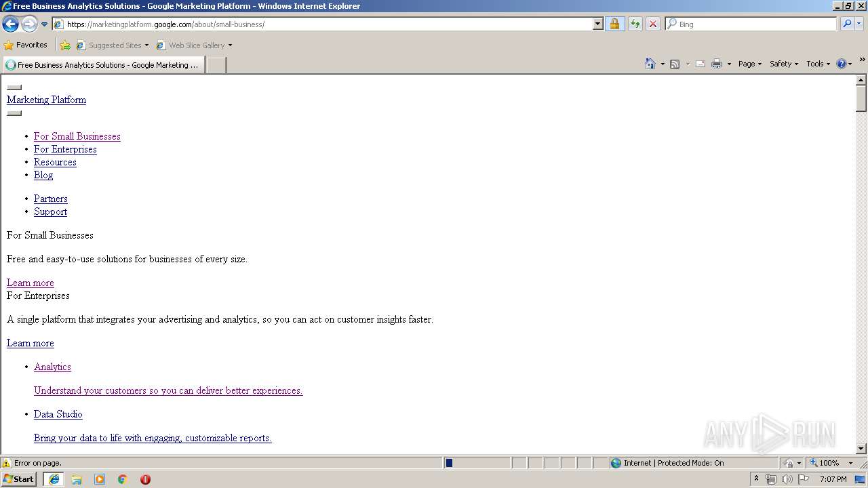Click the Action Center flag icon
The width and height of the screenshot is (868, 488).
coord(804,479)
